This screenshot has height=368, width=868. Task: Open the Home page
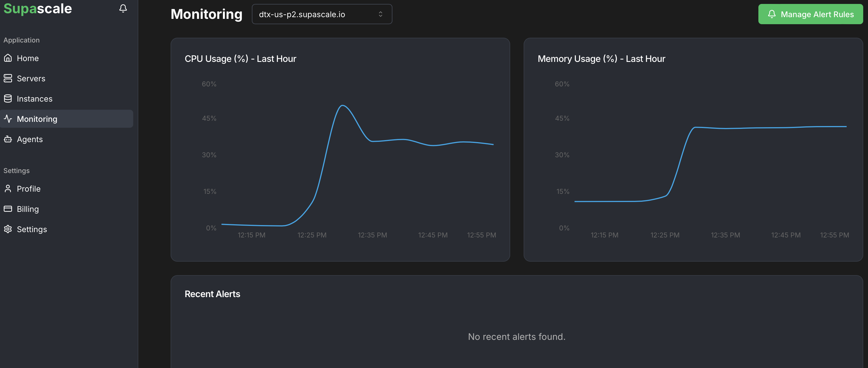(28, 58)
